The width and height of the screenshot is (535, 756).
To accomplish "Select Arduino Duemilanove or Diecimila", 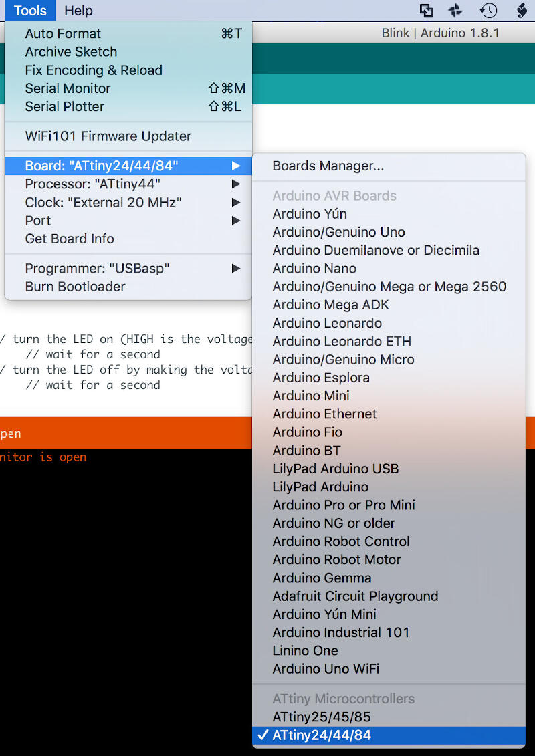I will [x=389, y=250].
